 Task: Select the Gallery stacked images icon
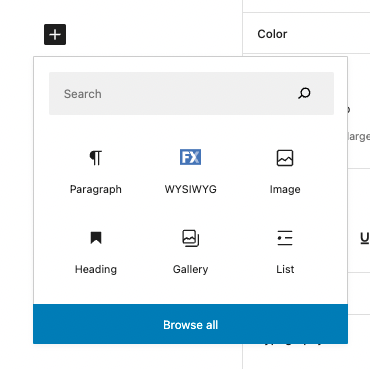[x=190, y=238]
